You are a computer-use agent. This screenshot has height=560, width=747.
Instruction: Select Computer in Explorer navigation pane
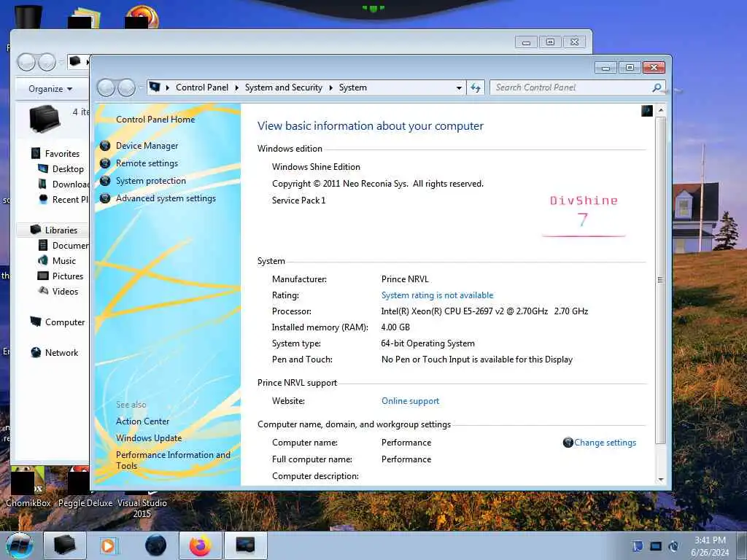click(65, 322)
